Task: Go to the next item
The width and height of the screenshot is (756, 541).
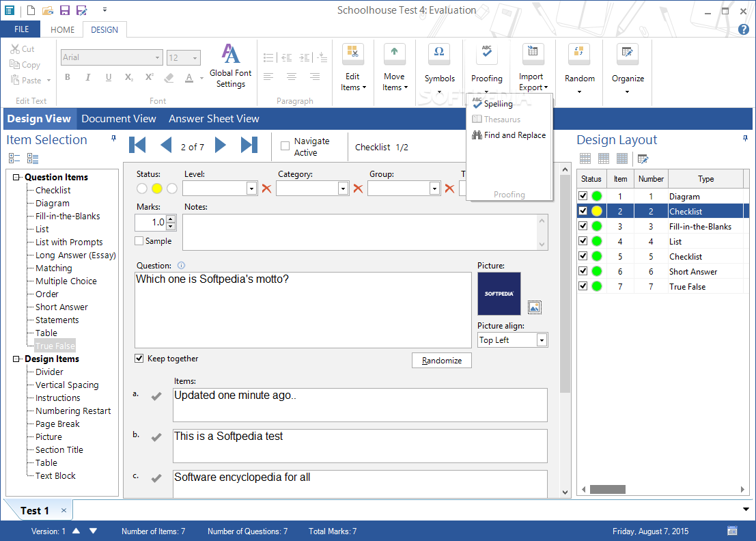Action: click(x=221, y=145)
